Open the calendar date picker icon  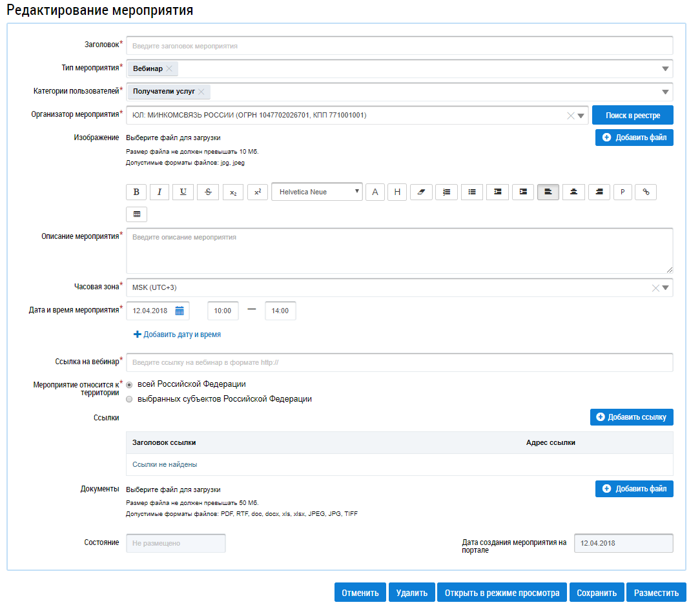[x=180, y=311]
